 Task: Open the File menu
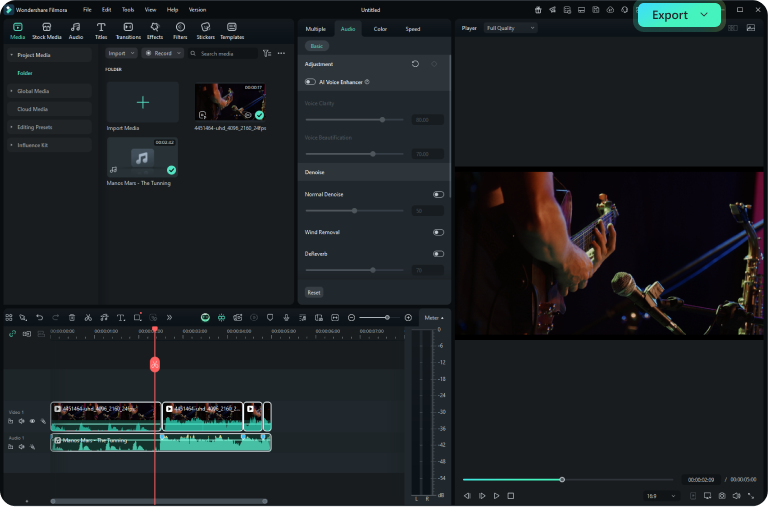[87, 10]
